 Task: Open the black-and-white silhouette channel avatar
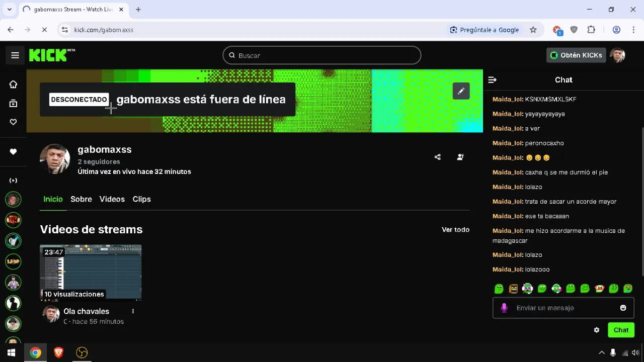pos(13,303)
